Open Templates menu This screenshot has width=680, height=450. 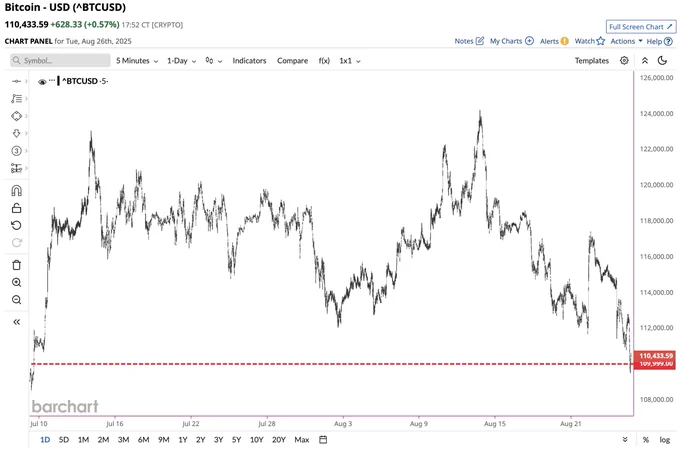[592, 61]
